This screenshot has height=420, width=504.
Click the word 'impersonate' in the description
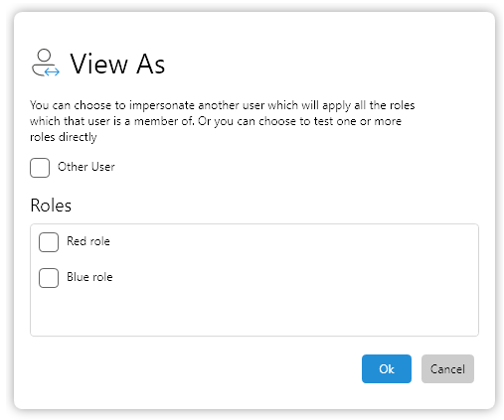(x=162, y=105)
